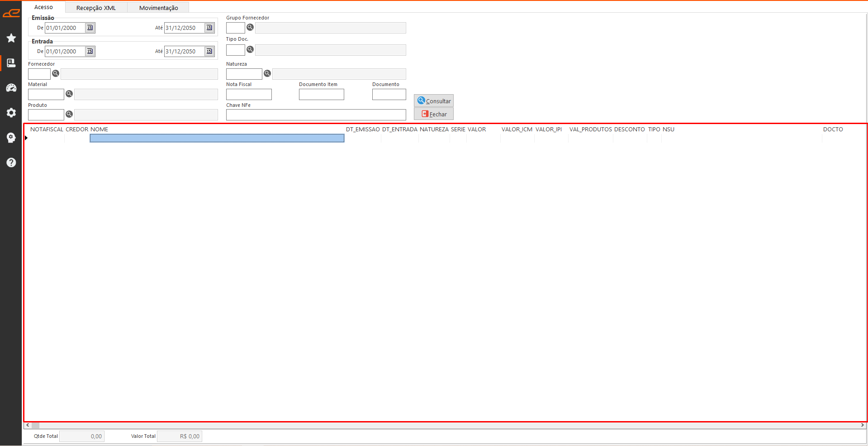Click the Fechar button
This screenshot has width=868, height=446.
(x=434, y=114)
